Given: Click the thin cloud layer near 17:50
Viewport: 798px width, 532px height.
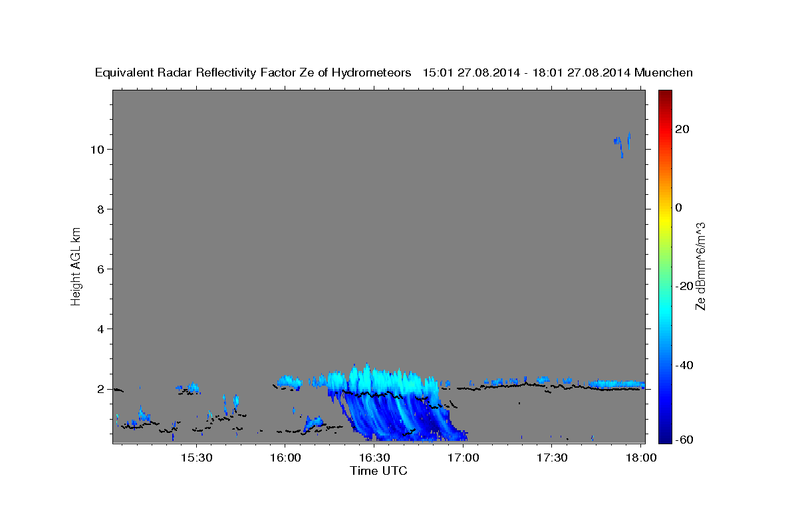Looking at the screenshot, I should (x=616, y=384).
